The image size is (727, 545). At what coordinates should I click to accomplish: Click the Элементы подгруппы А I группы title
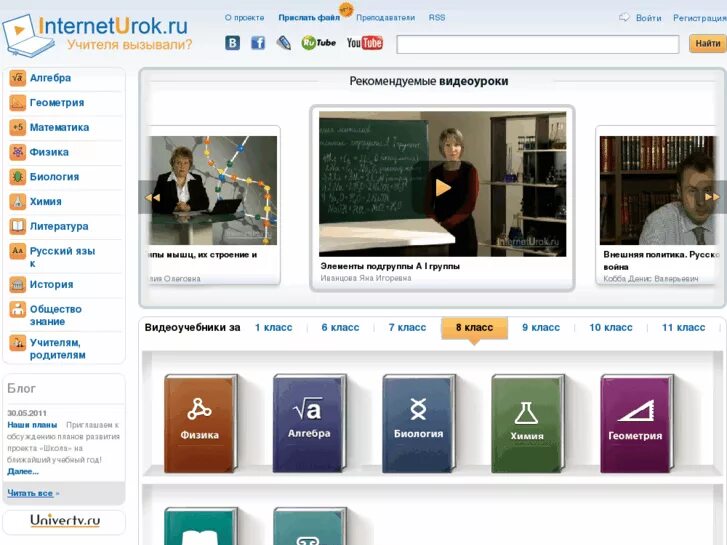[390, 266]
